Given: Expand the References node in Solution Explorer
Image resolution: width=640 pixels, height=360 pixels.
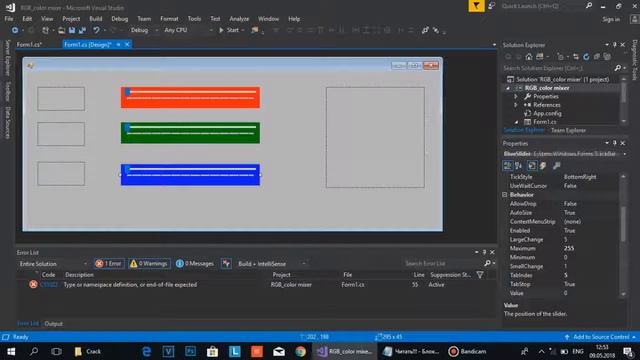Looking at the screenshot, I should click(516, 105).
